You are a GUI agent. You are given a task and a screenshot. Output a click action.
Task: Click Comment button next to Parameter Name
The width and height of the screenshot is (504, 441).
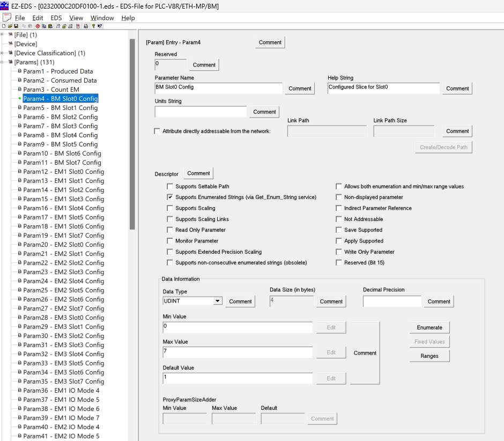300,89
